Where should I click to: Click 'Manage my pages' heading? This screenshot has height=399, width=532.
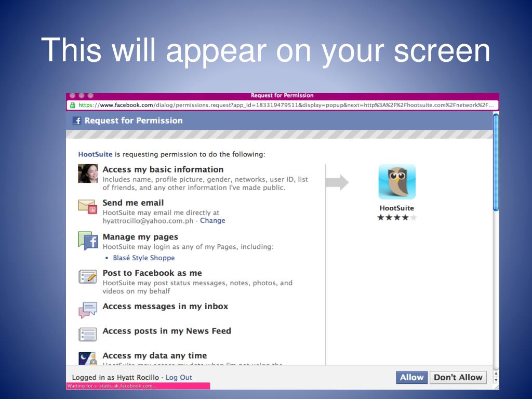click(140, 237)
